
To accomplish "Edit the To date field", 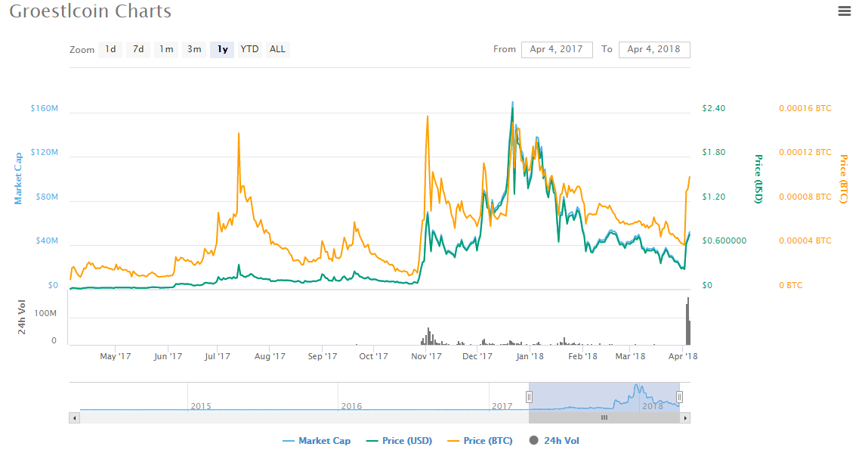I will (x=653, y=50).
